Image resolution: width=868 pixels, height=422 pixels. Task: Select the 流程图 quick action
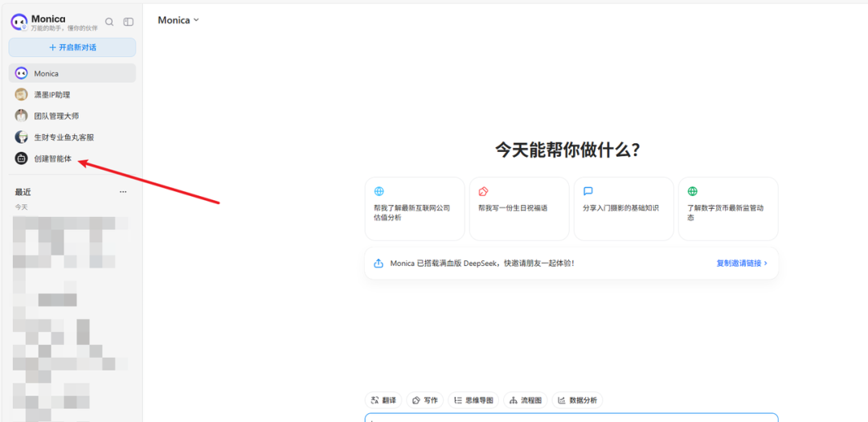pos(526,400)
